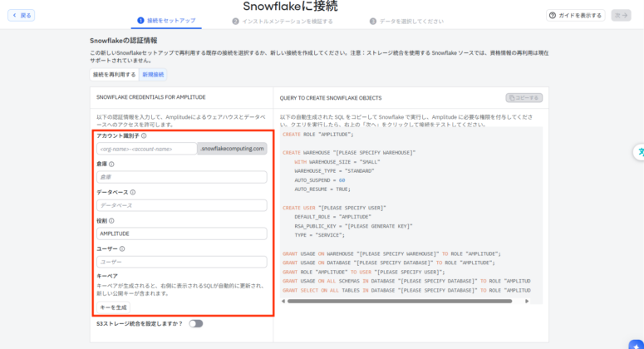Click the SQL horizontal scrollbar
Image resolution: width=644 pixels, height=349 pixels.
pyautogui.click(x=400, y=301)
